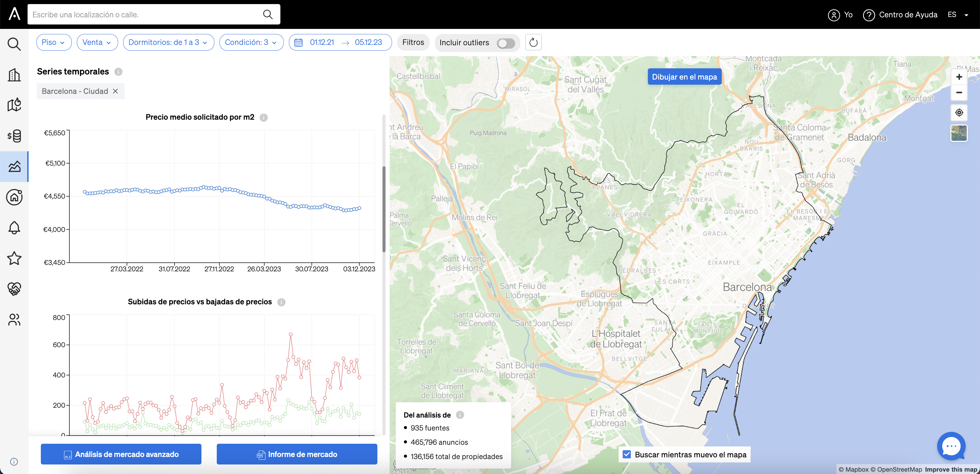The width and height of the screenshot is (980, 474).
Task: Toggle the Incluir outliers switch
Action: 506,43
